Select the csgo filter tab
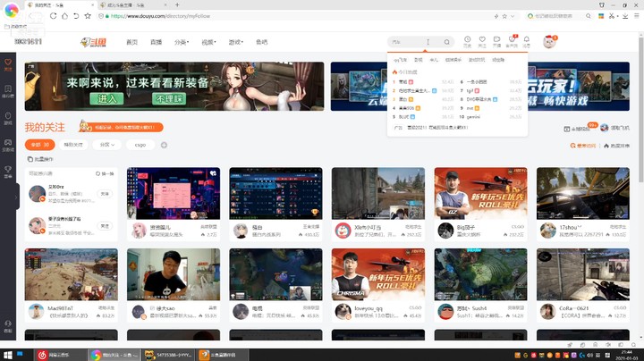The width and height of the screenshot is (644, 361). (x=140, y=145)
